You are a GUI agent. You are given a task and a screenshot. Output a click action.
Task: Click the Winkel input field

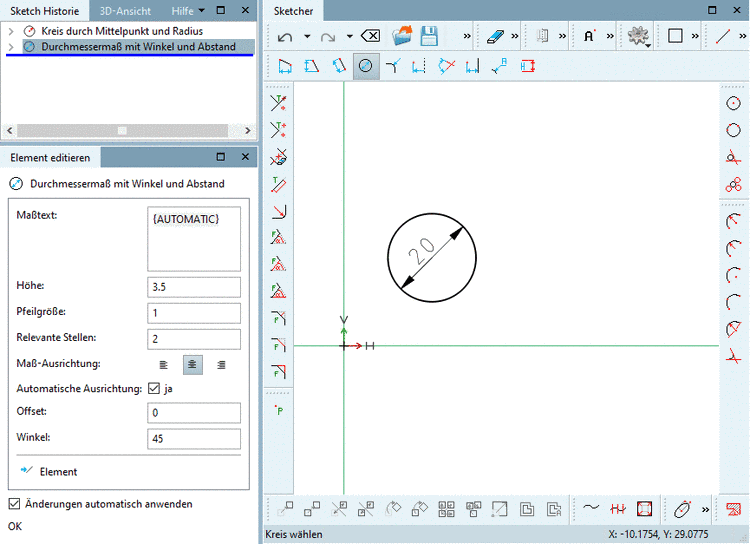[194, 439]
